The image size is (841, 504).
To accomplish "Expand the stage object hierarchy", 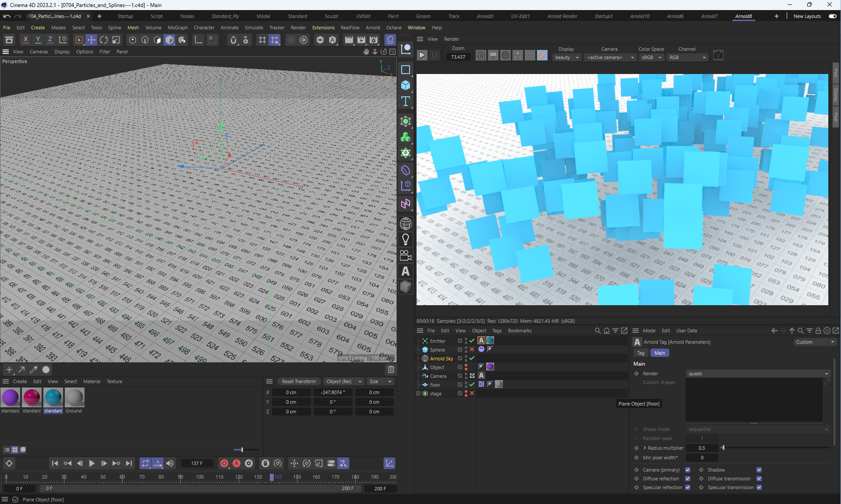I will coord(418,394).
